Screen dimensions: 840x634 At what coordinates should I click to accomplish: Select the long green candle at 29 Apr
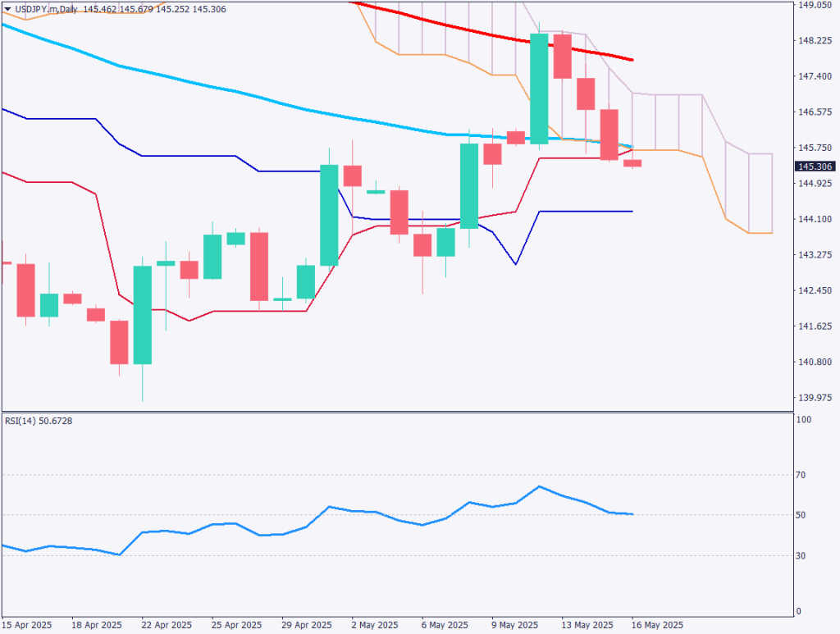pos(331,213)
